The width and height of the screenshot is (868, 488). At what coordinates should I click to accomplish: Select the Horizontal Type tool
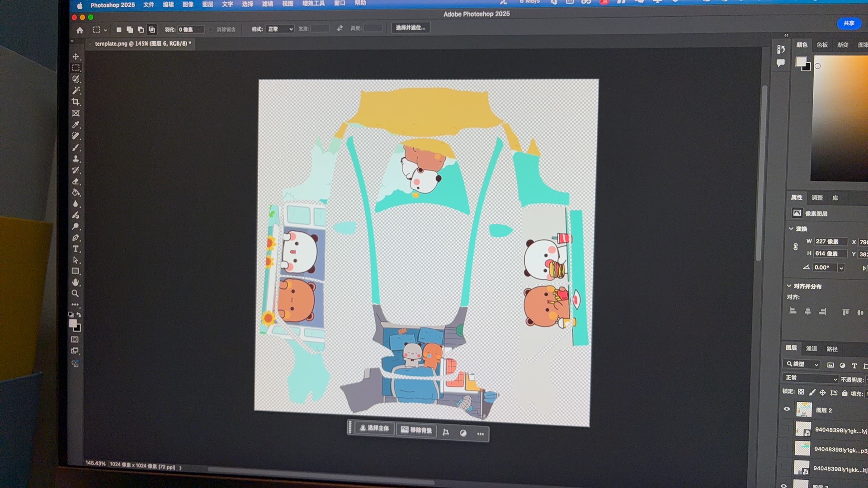[x=76, y=249]
